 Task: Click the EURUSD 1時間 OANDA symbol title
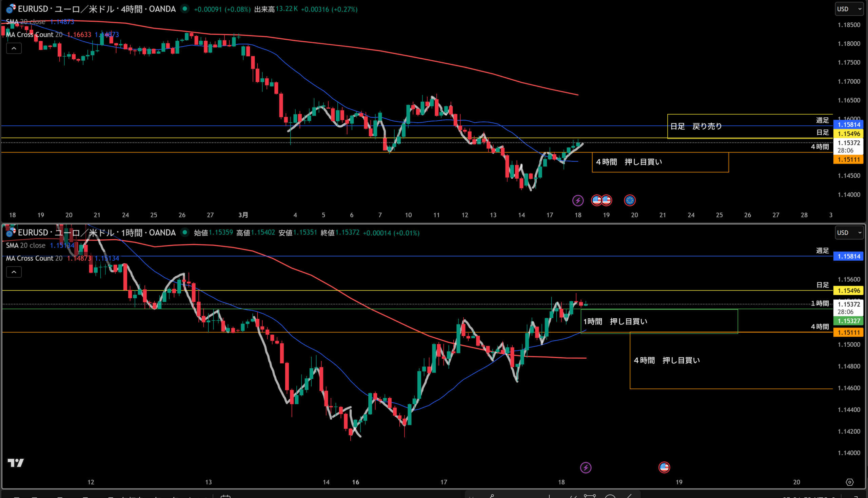click(96, 233)
